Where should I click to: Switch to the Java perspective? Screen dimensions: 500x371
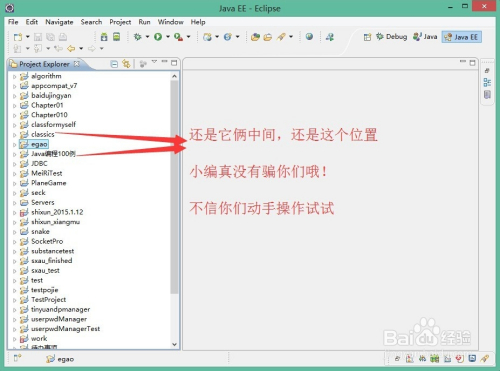425,37
